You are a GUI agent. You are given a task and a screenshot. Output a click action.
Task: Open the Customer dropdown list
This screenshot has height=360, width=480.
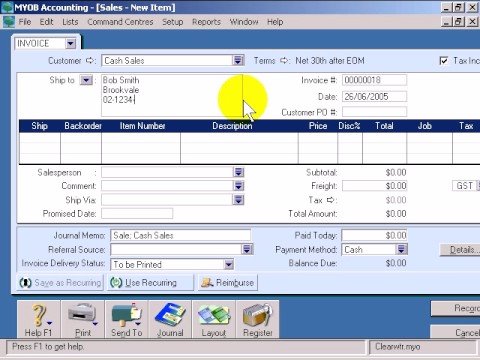[238, 60]
